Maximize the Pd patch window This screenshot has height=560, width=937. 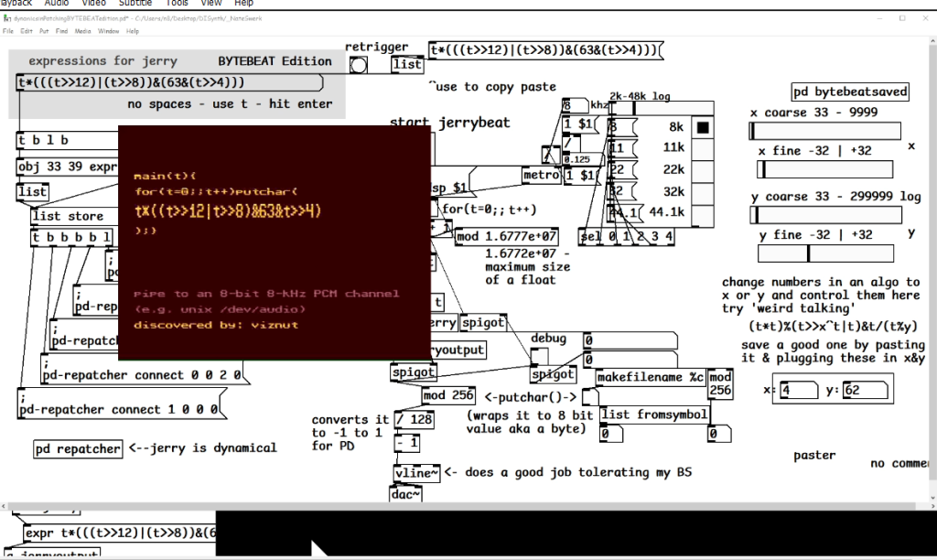(x=902, y=18)
